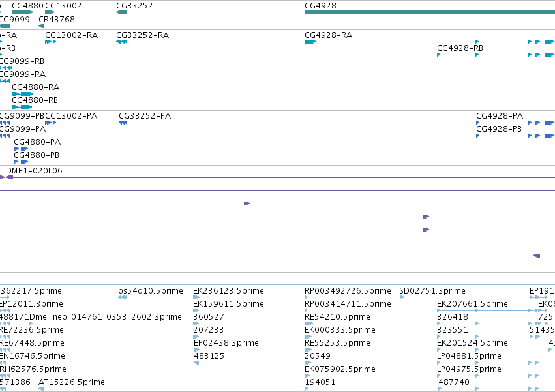Screen dimensions: 555x392
Task: Select the LP04881.5prime EST label
Action: [x=469, y=356]
